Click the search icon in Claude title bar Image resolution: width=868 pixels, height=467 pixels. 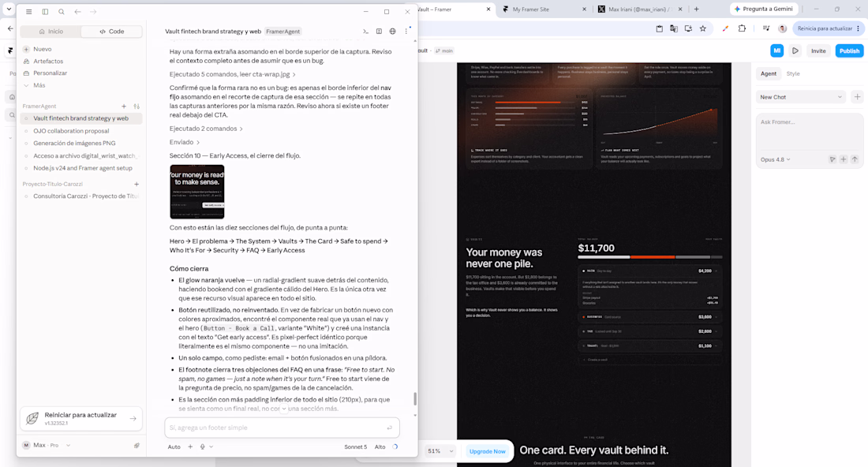(62, 12)
